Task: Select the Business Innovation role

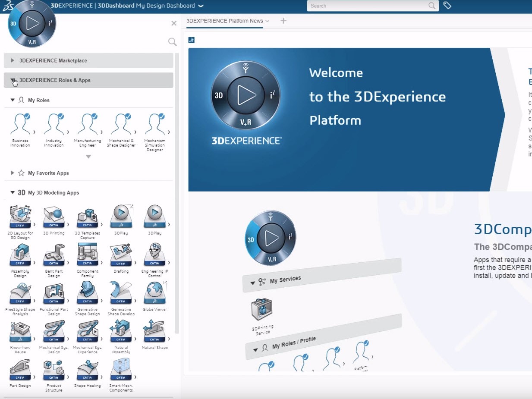Action: [x=20, y=125]
